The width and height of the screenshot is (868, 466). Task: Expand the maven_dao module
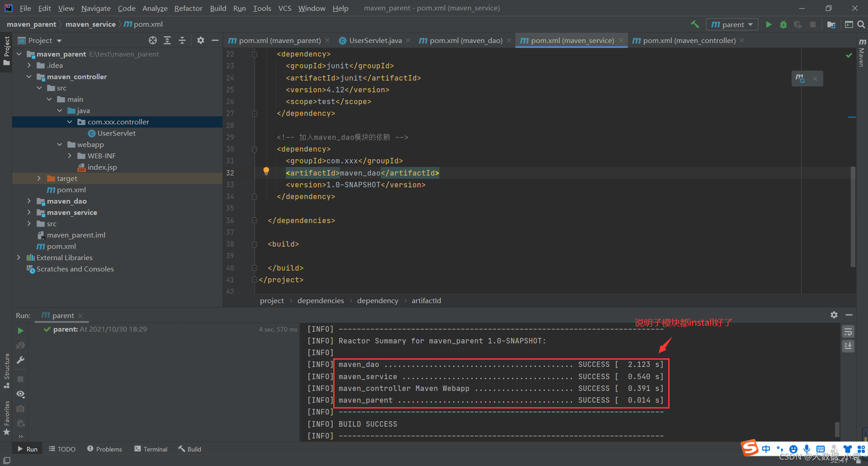(29, 201)
